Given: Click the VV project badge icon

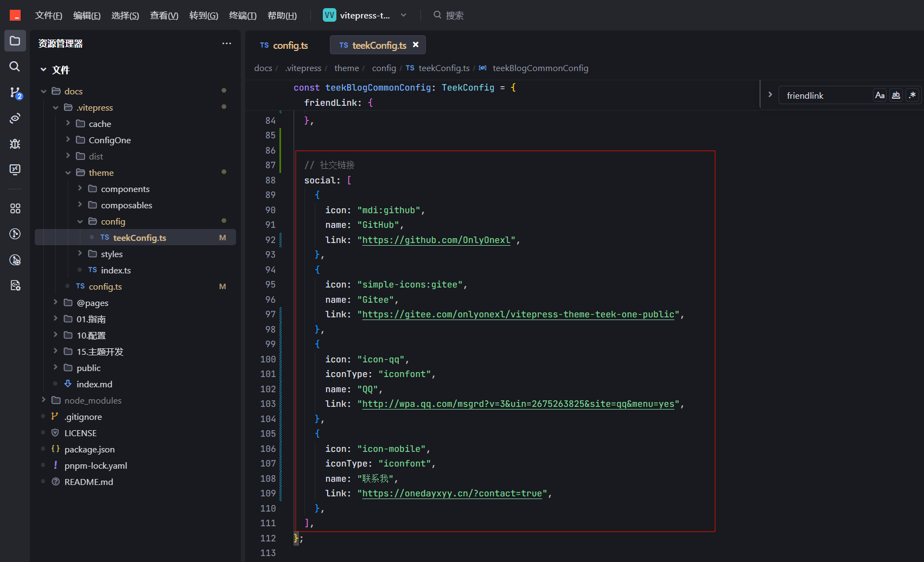Looking at the screenshot, I should 329,15.
